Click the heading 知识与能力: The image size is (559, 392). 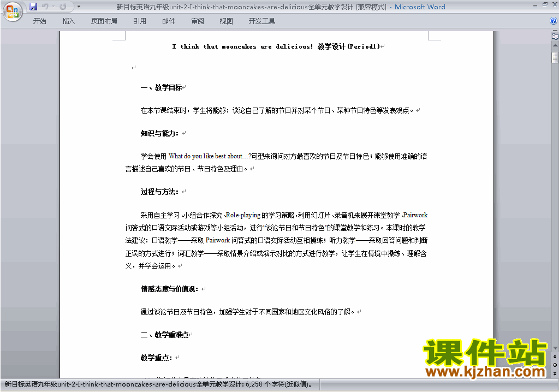click(x=160, y=133)
